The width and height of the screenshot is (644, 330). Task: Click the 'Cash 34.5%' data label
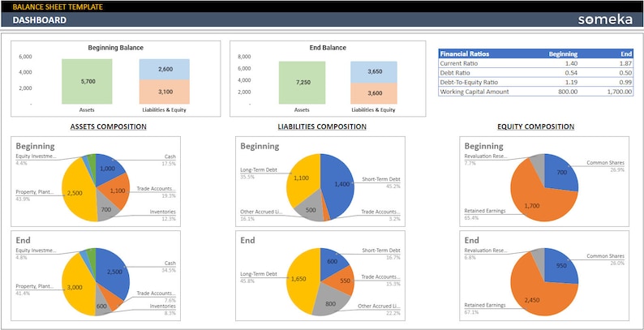170,267
